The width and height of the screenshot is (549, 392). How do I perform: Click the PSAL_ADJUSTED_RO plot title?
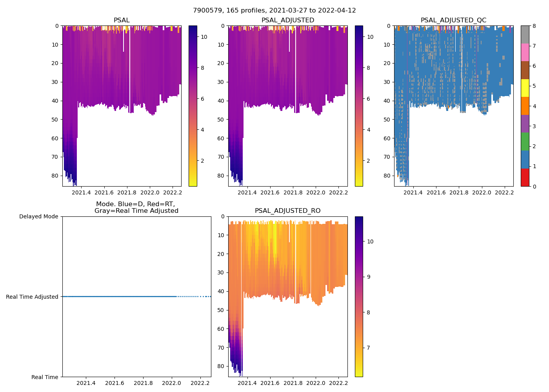click(x=287, y=211)
